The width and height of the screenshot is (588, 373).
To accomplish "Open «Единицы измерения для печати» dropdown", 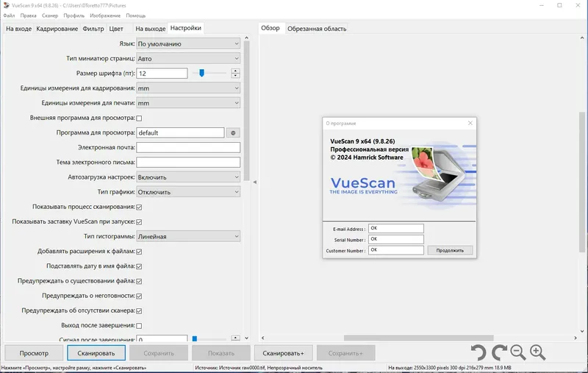I will click(x=188, y=103).
